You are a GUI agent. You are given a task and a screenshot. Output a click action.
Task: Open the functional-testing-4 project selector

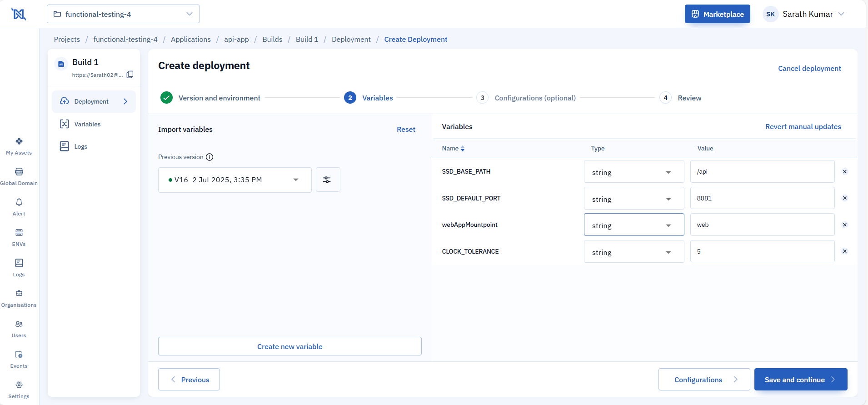coord(123,14)
